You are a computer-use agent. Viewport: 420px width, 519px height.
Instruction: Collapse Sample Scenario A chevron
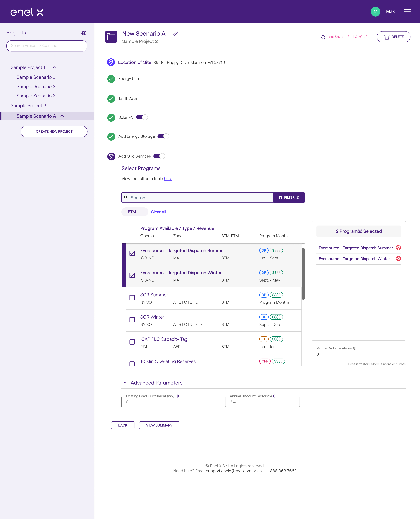(x=62, y=116)
